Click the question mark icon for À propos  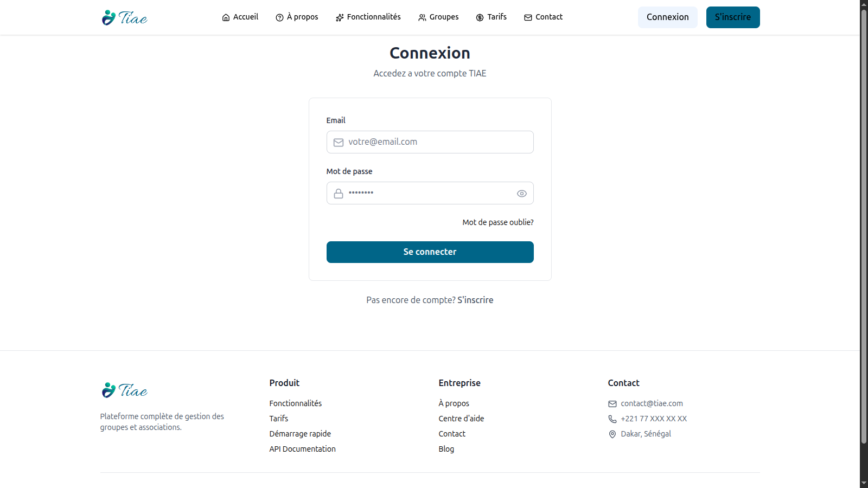[279, 17]
